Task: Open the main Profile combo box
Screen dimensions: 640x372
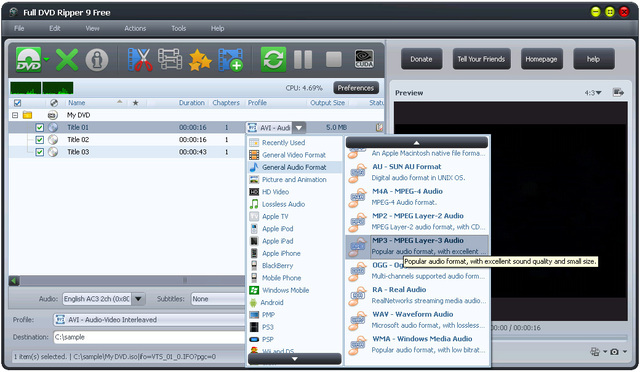Action: pos(149,320)
